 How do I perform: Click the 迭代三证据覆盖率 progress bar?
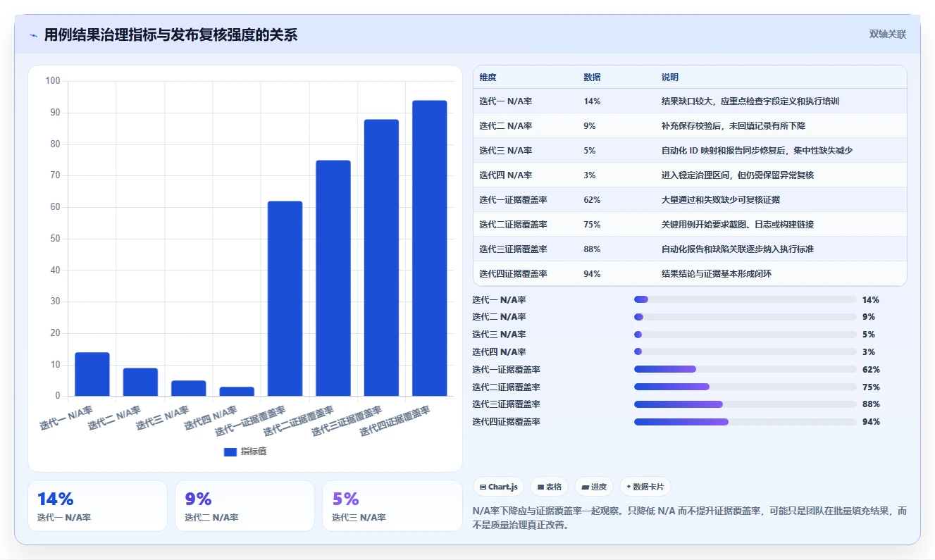[745, 404]
